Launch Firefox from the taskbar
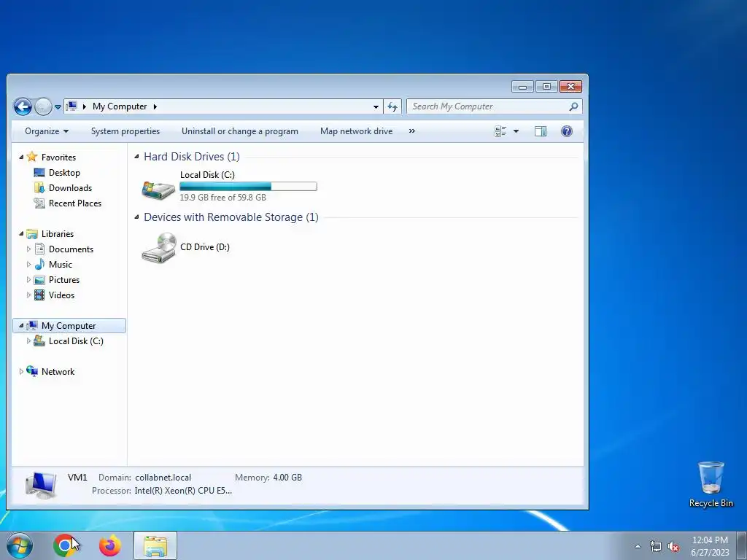 coord(109,545)
